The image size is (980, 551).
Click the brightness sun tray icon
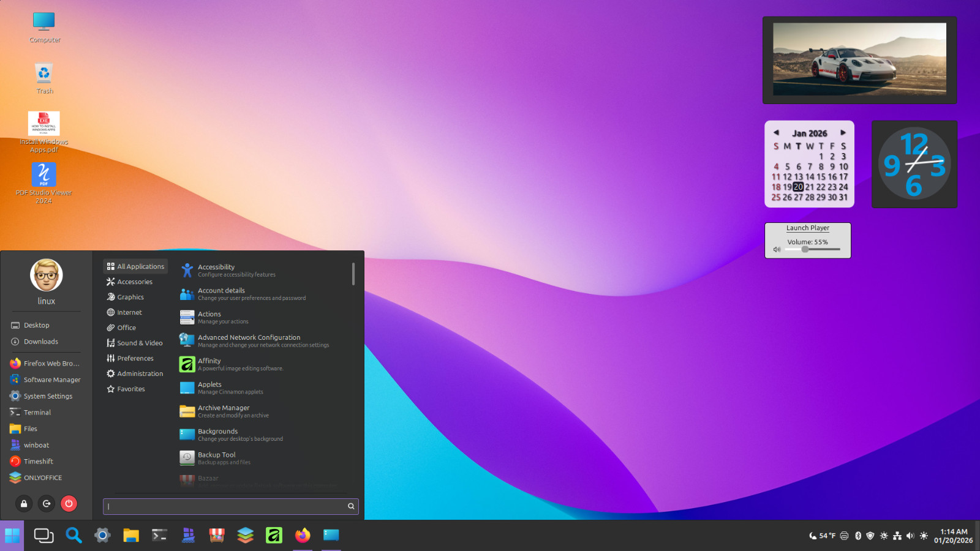click(x=924, y=536)
